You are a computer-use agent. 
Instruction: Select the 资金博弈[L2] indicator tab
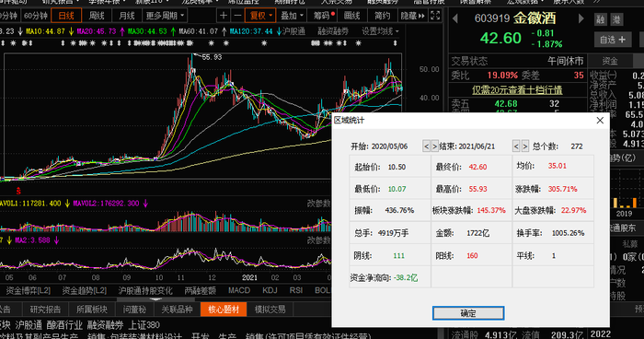point(28,290)
